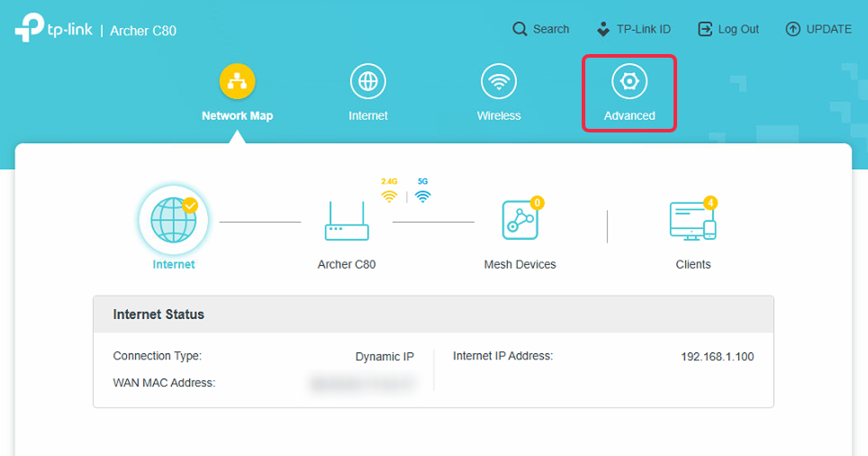The width and height of the screenshot is (868, 456).
Task: Click the 5G wifi signal icon
Action: [423, 196]
